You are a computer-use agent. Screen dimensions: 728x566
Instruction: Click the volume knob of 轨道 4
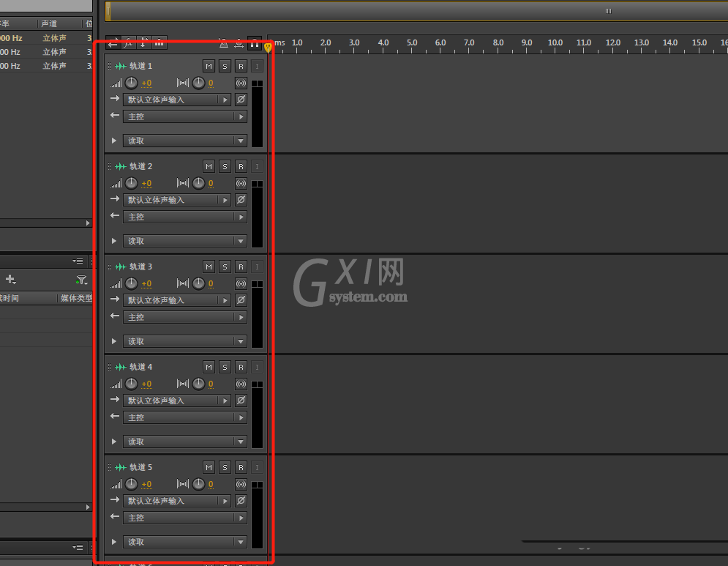tap(132, 384)
